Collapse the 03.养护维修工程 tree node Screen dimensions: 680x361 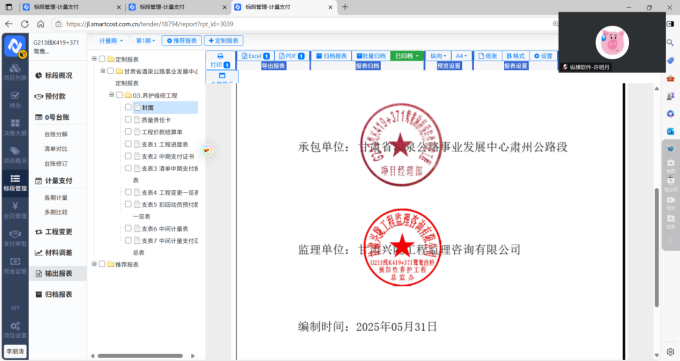click(x=111, y=95)
